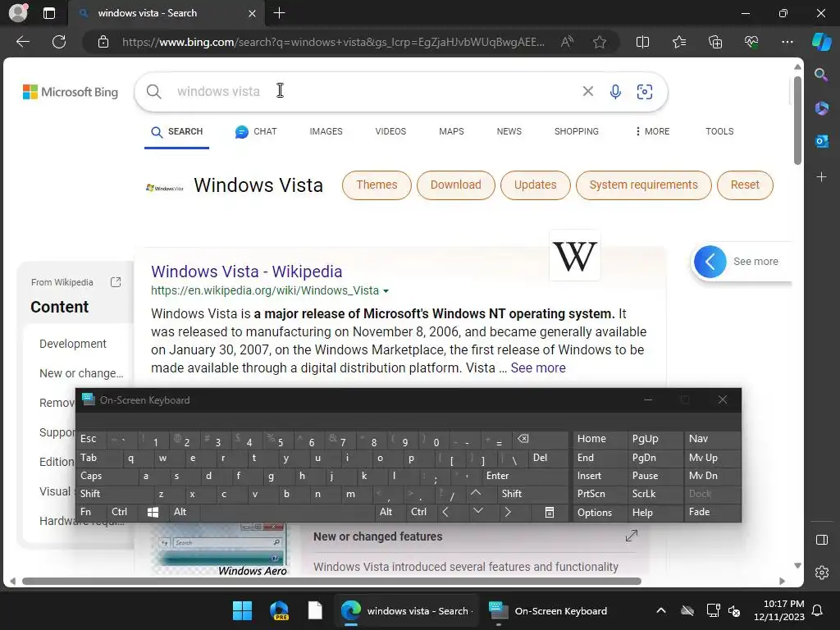This screenshot has width=840, height=630.
Task: Toggle left Ctrl key on On-Screen Keyboard
Action: click(122, 512)
